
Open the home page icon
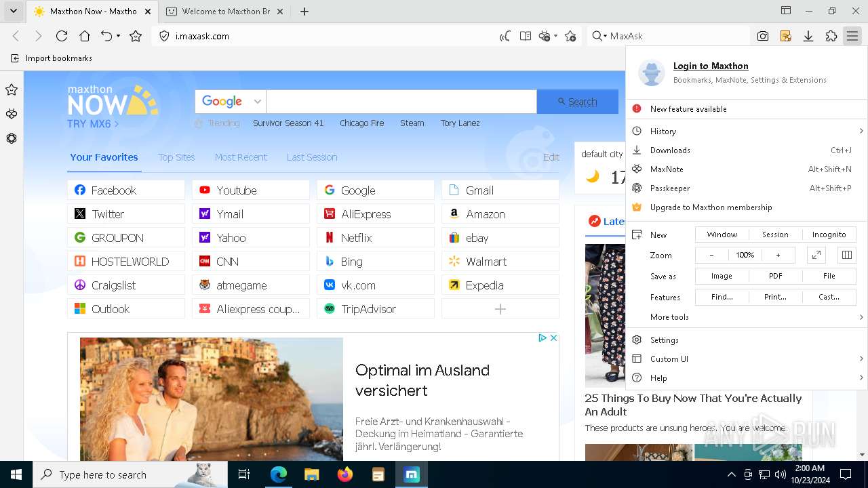pyautogui.click(x=84, y=36)
